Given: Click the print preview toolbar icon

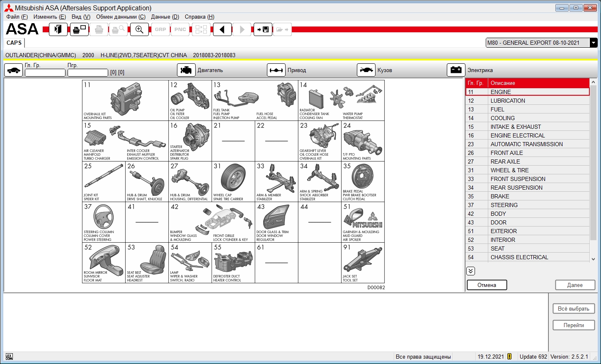Looking at the screenshot, I should coord(119,29).
